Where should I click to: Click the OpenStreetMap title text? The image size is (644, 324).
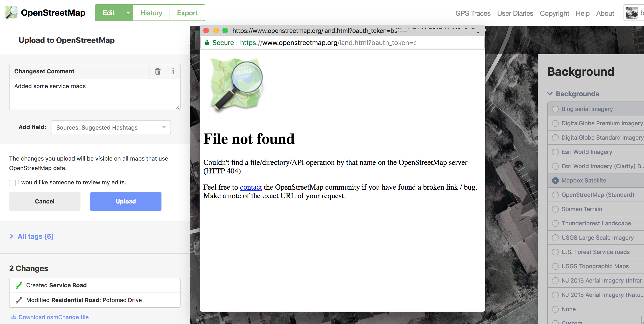(53, 13)
